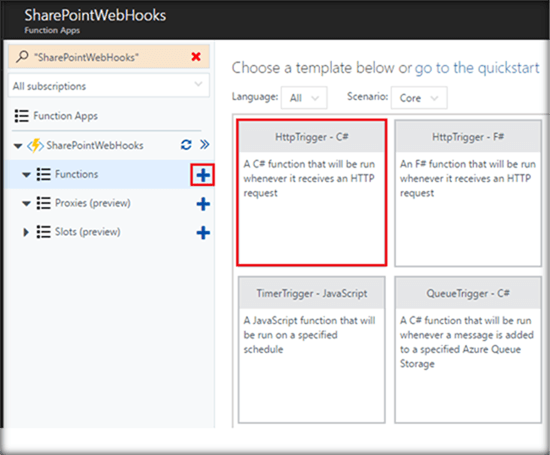Select SharePointWebHooks app name in tree
550x455 pixels.
(95, 145)
